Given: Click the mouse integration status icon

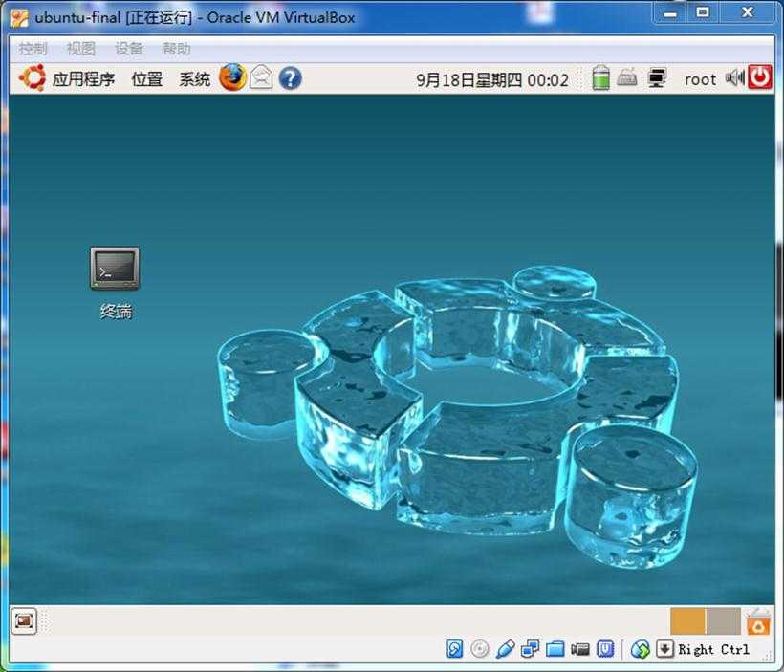Looking at the screenshot, I should pos(640,649).
